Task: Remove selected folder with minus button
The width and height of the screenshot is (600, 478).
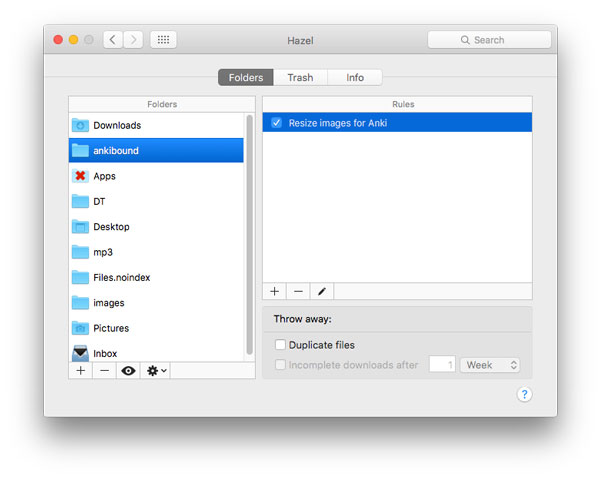Action: tap(104, 370)
